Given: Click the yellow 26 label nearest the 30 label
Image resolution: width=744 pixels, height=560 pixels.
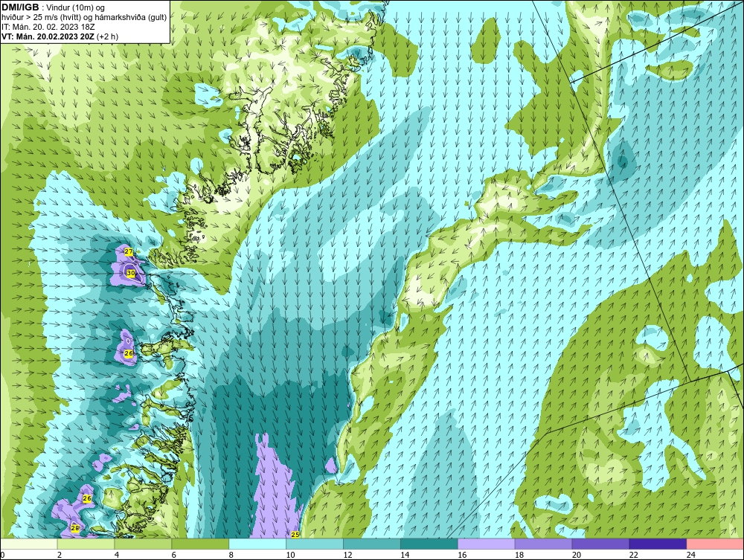Looking at the screenshot, I should (128, 354).
